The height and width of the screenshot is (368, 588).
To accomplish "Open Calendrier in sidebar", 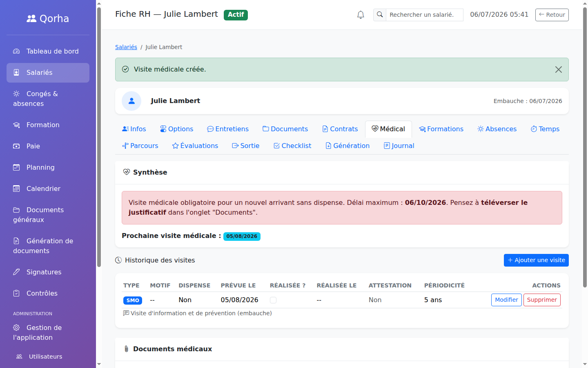I will pos(48,188).
